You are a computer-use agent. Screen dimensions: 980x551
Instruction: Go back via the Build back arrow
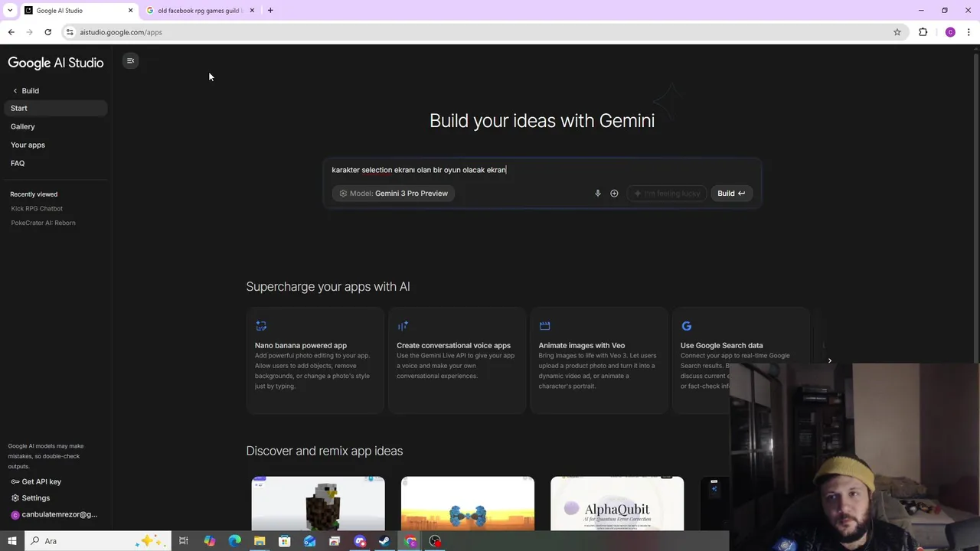pyautogui.click(x=15, y=90)
